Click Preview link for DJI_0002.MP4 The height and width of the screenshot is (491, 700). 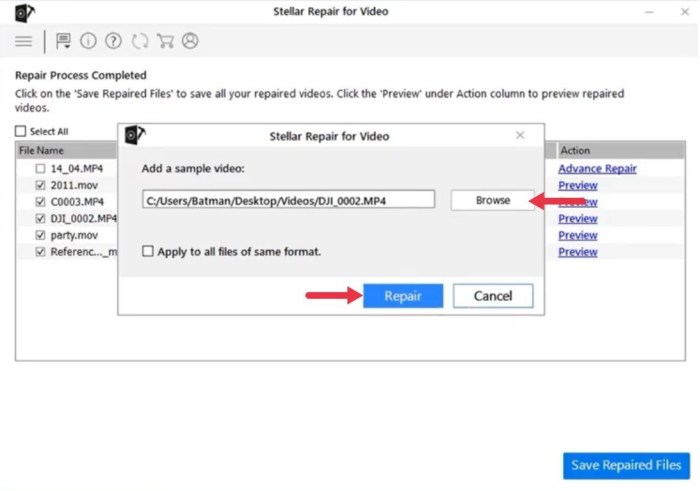tap(578, 219)
